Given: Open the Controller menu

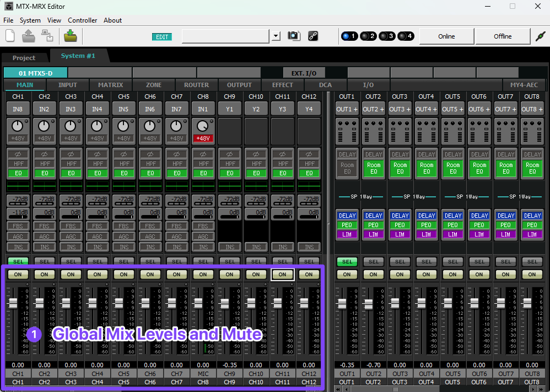Looking at the screenshot, I should 83,20.
